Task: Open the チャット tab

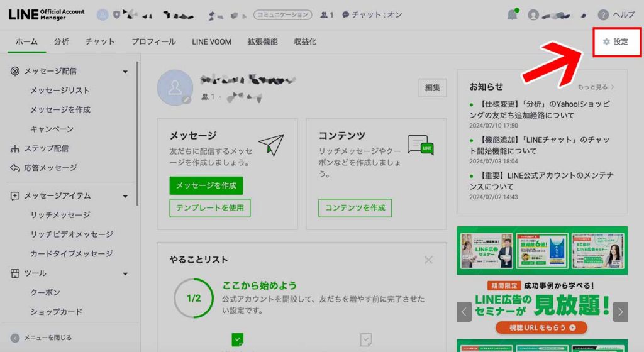Action: click(100, 41)
